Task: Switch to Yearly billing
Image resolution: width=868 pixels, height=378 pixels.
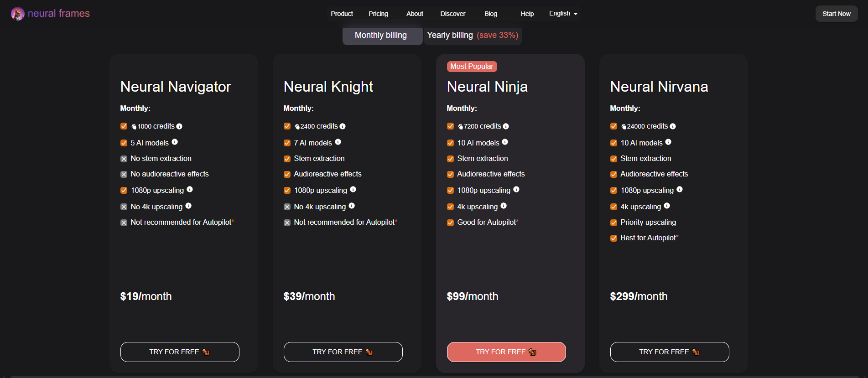Action: tap(473, 35)
